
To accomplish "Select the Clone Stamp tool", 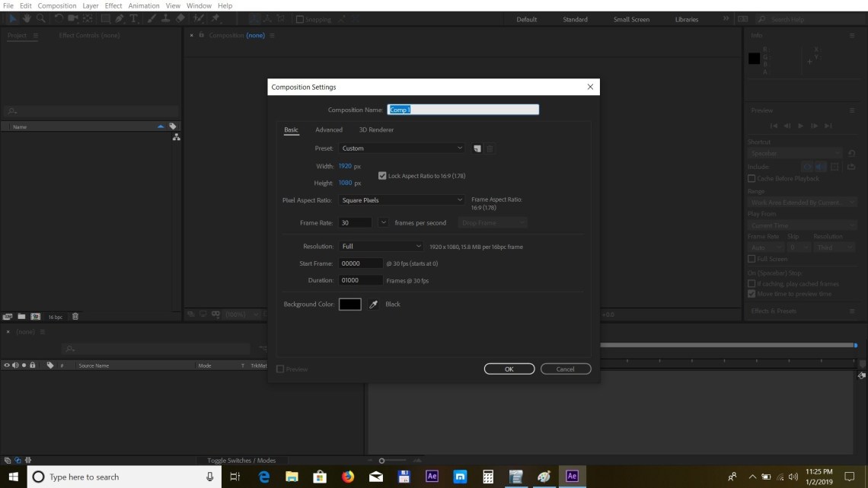I will coord(165,19).
